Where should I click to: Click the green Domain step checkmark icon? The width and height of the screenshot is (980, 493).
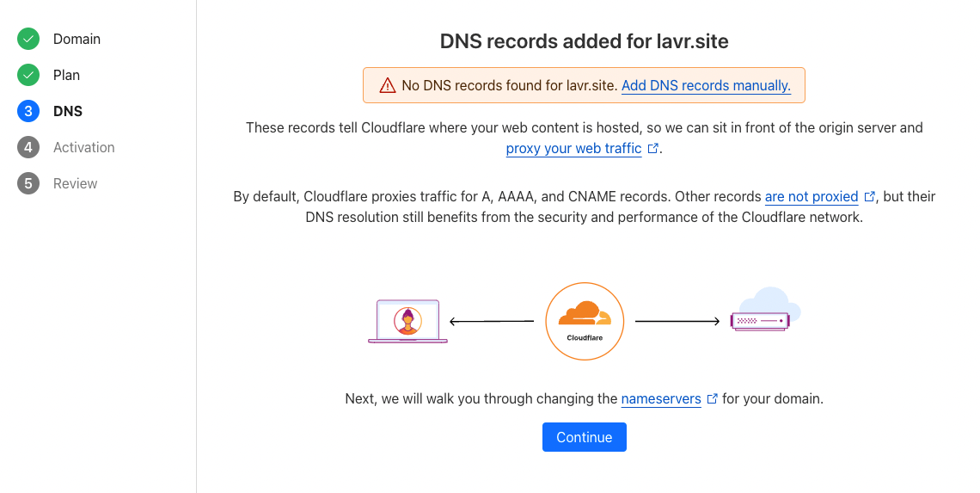(x=28, y=39)
